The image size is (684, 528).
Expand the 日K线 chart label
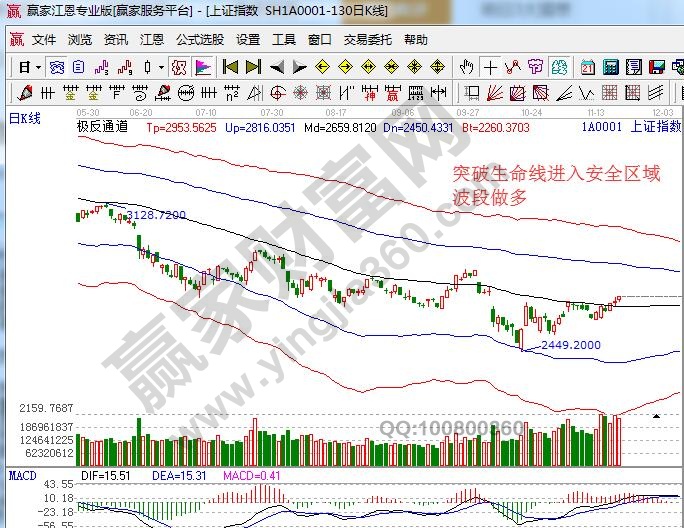pos(24,118)
